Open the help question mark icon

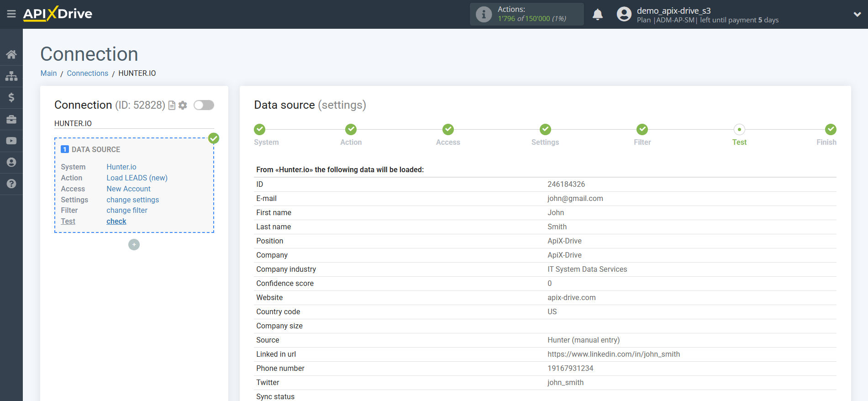coord(11,184)
